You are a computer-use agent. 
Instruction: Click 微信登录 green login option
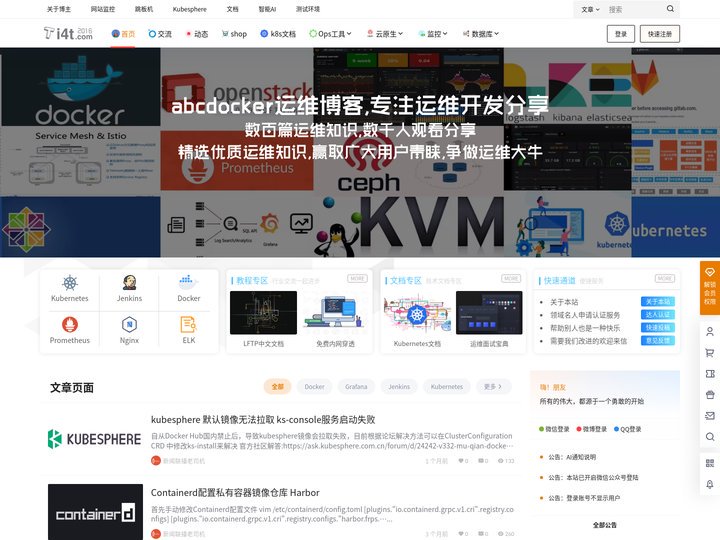(x=554, y=429)
